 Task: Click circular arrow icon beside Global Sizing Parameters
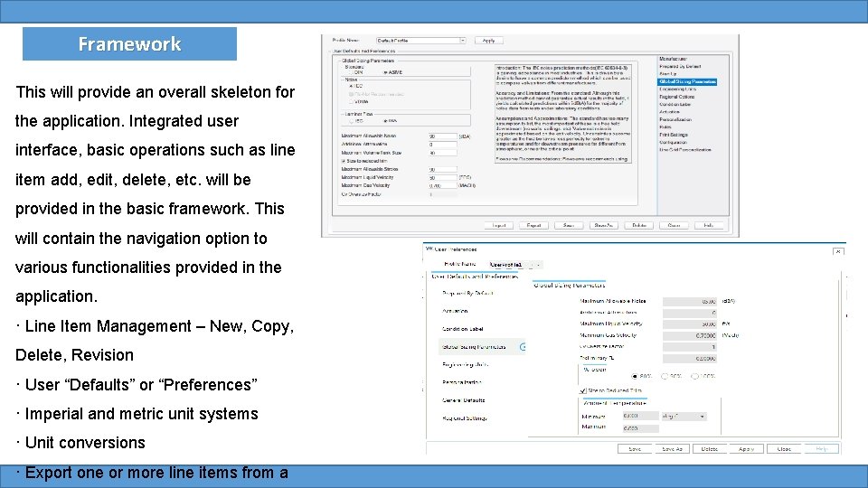click(x=523, y=347)
